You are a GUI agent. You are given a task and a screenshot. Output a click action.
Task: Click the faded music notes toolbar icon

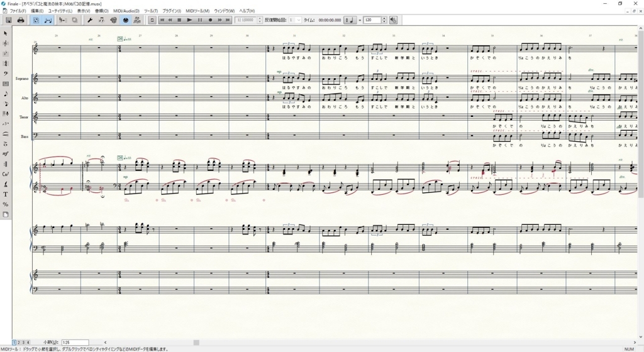pos(101,20)
